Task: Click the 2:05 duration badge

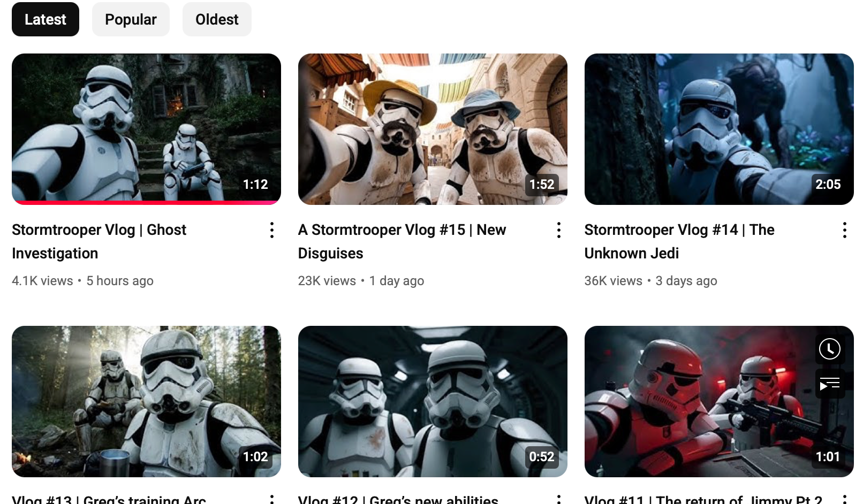Action: tap(828, 185)
